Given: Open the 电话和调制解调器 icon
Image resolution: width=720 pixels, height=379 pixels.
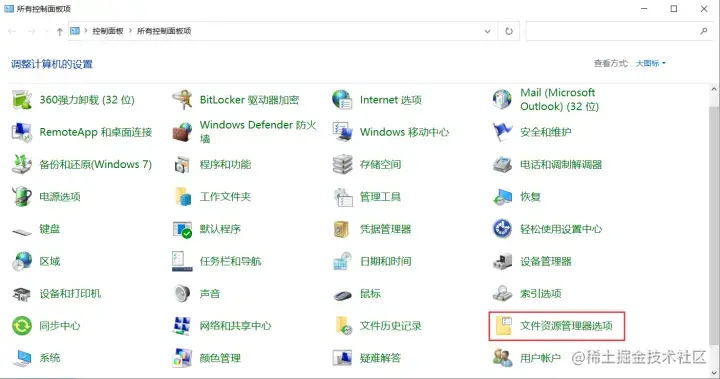Looking at the screenshot, I should (x=502, y=164).
